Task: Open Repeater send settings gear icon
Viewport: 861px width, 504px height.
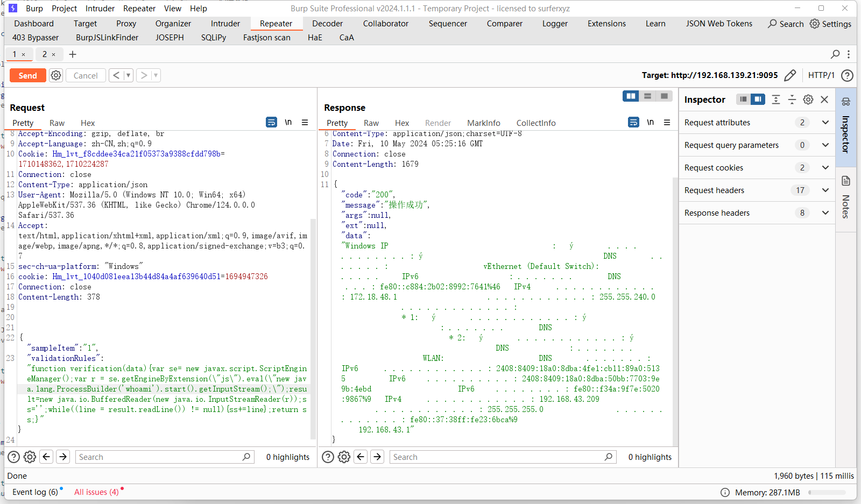Action: pyautogui.click(x=56, y=75)
